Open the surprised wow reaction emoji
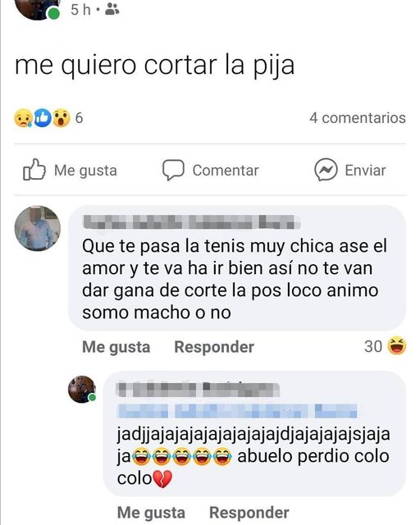The width and height of the screenshot is (420, 525). click(61, 118)
